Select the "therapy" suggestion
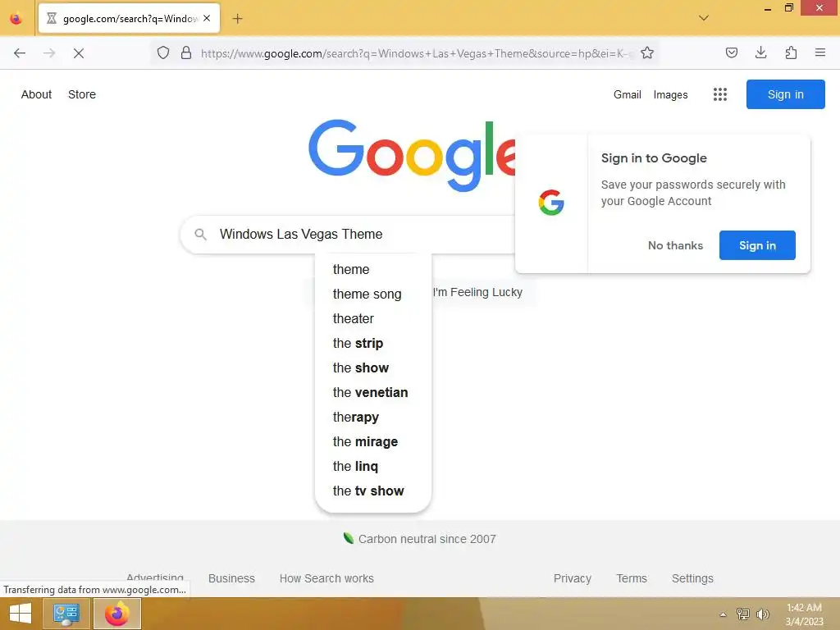Viewport: 840px width, 630px height. (x=373, y=418)
